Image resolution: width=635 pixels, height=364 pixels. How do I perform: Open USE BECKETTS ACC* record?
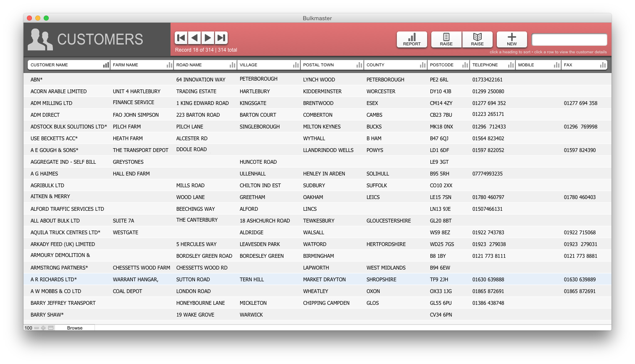click(317, 138)
